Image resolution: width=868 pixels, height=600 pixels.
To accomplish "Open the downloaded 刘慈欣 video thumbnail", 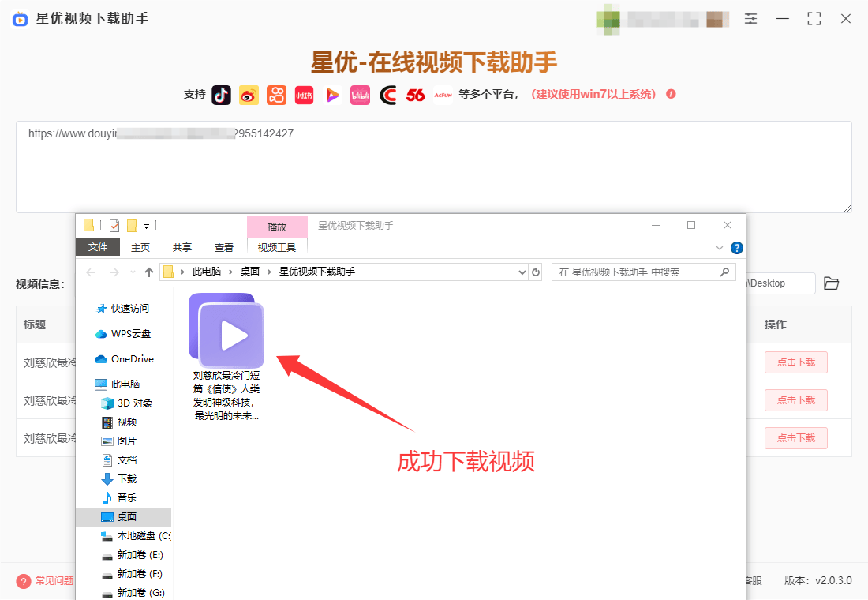I will pyautogui.click(x=226, y=331).
